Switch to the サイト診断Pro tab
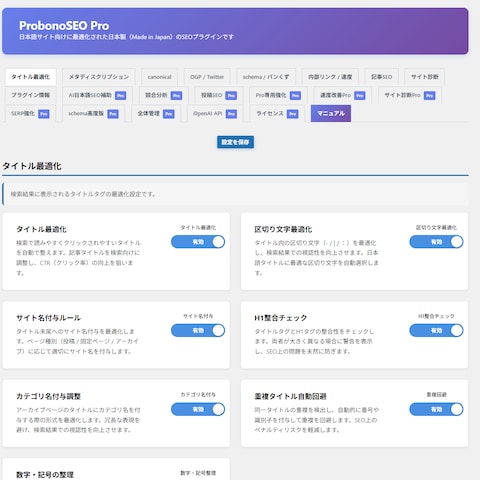The width and height of the screenshot is (480, 480). click(410, 95)
